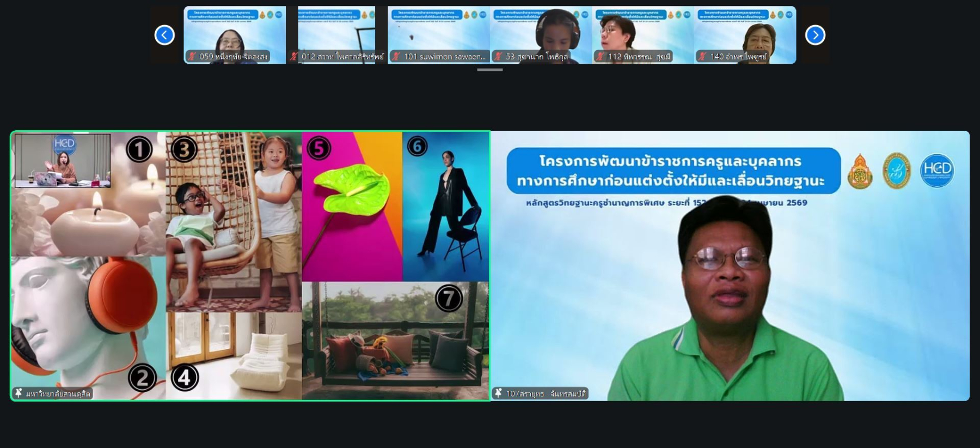
Task: Click the muted mic icon on participant 112
Action: [x=600, y=57]
